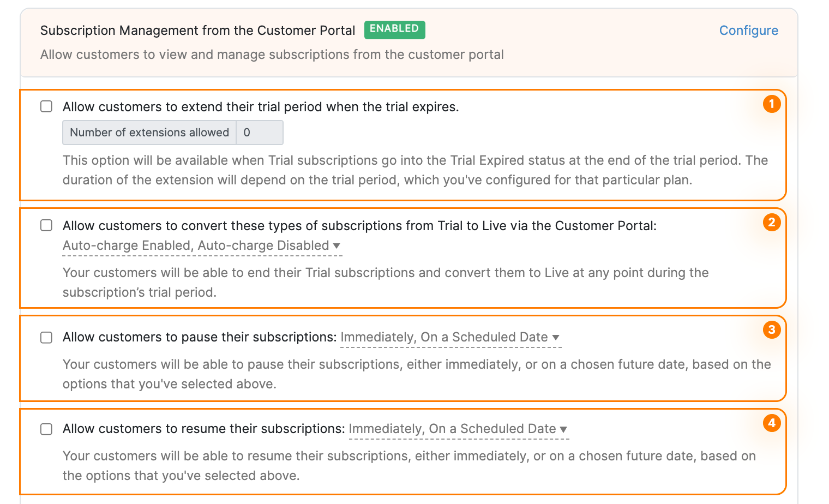The height and width of the screenshot is (504, 829).
Task: Click the customer portal description subtitle
Action: click(x=272, y=55)
